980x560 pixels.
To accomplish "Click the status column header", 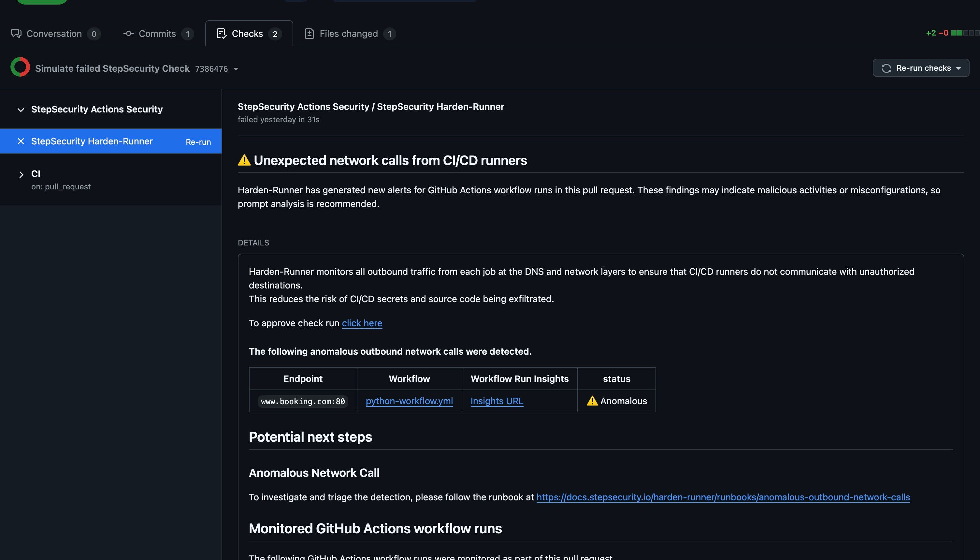I will 617,379.
